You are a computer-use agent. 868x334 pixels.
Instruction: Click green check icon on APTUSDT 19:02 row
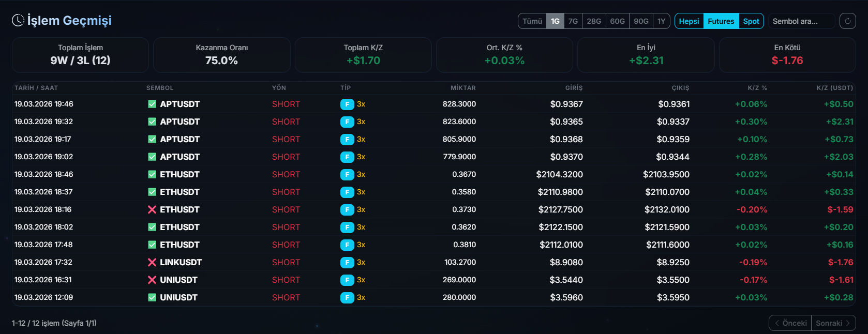(152, 157)
